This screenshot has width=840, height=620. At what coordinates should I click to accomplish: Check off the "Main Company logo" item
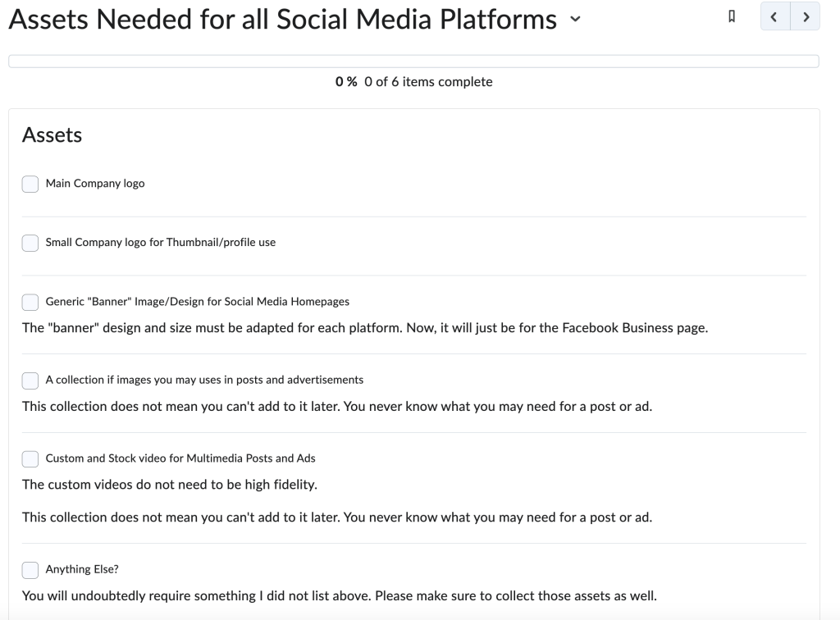coord(30,184)
